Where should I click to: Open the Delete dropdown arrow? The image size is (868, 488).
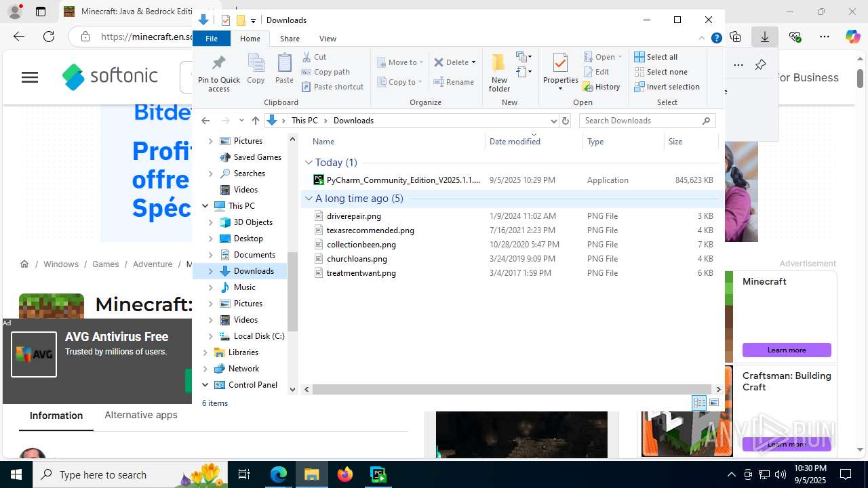point(473,62)
